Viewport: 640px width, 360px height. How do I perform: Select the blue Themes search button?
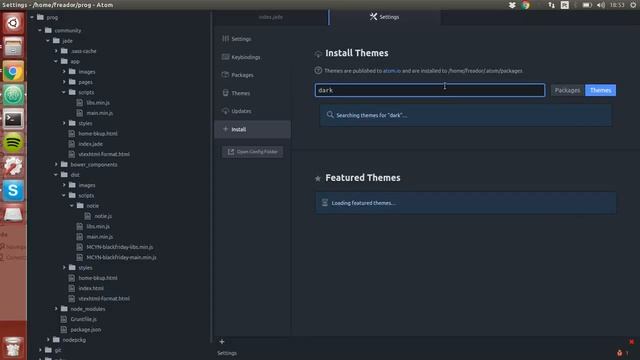[x=600, y=90]
